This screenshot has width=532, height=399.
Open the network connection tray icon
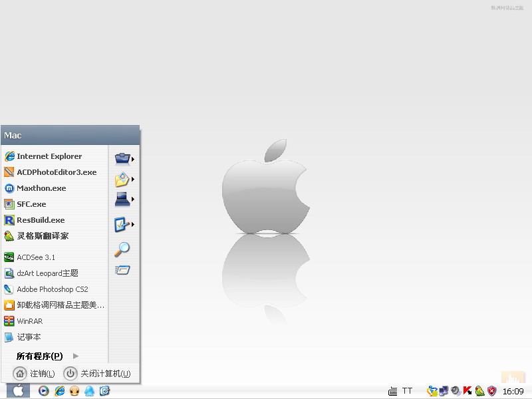coord(444,391)
